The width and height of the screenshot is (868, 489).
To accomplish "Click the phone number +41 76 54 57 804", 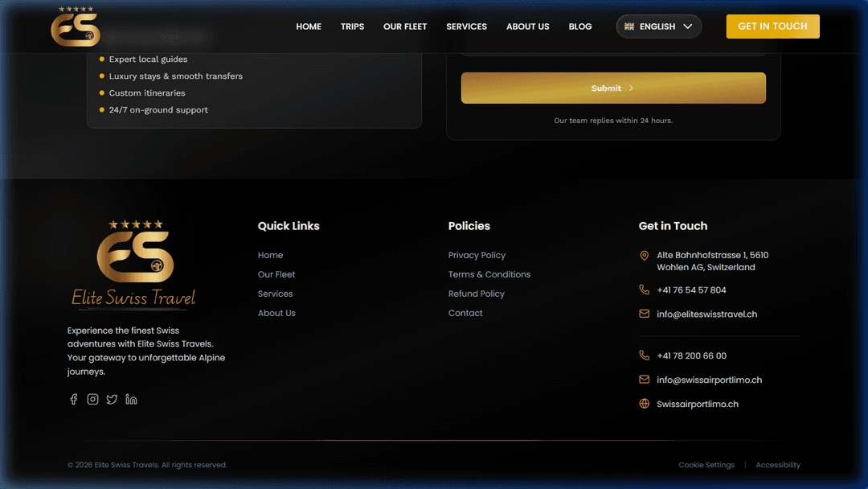I will pos(691,290).
